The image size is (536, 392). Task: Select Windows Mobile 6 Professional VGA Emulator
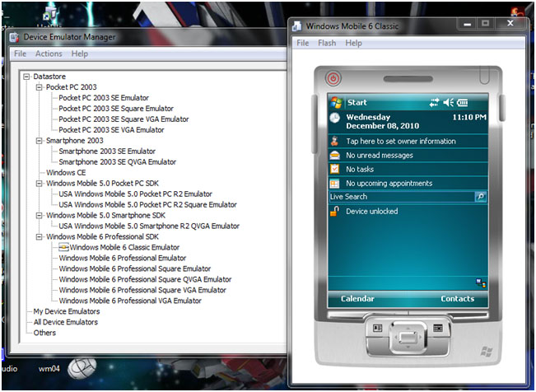(130, 301)
